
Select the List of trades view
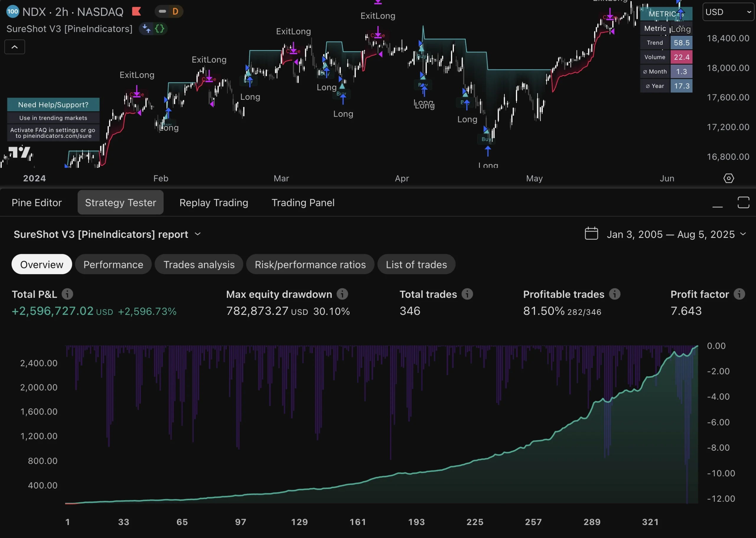(416, 264)
